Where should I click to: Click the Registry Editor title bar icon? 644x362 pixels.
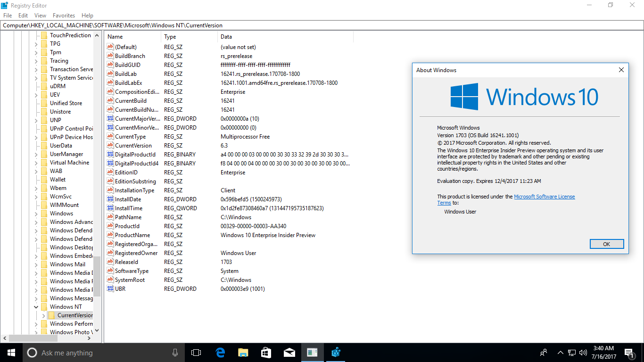point(5,5)
